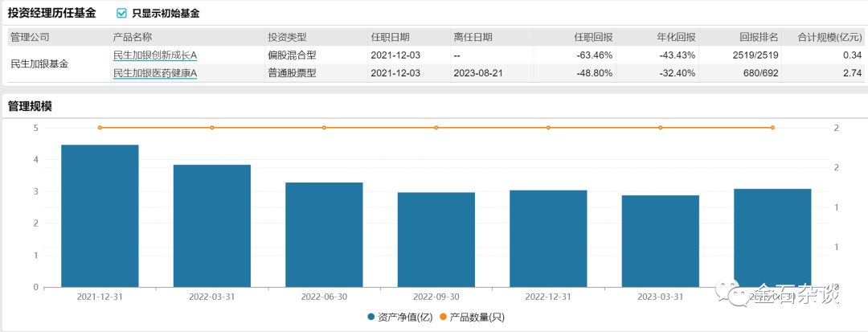Click the 2022-06-30 axis label
The height and width of the screenshot is (332, 868).
point(324,297)
